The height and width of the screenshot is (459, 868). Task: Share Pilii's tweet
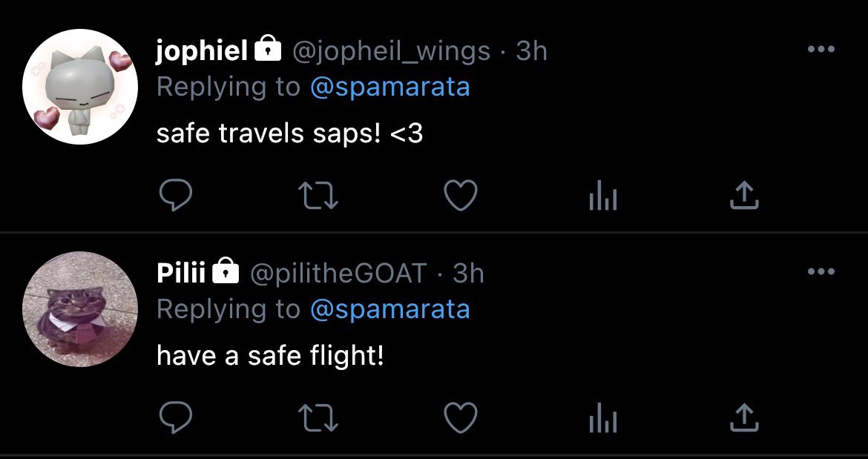point(744,417)
